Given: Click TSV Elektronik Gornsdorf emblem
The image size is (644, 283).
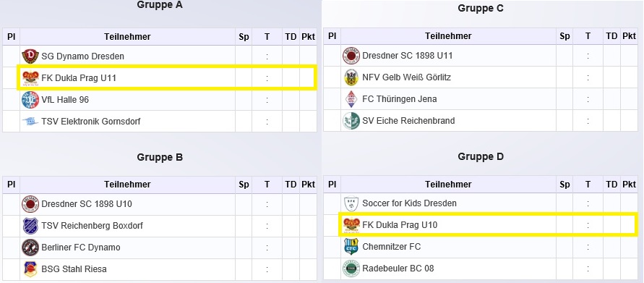Looking at the screenshot, I should tap(30, 122).
